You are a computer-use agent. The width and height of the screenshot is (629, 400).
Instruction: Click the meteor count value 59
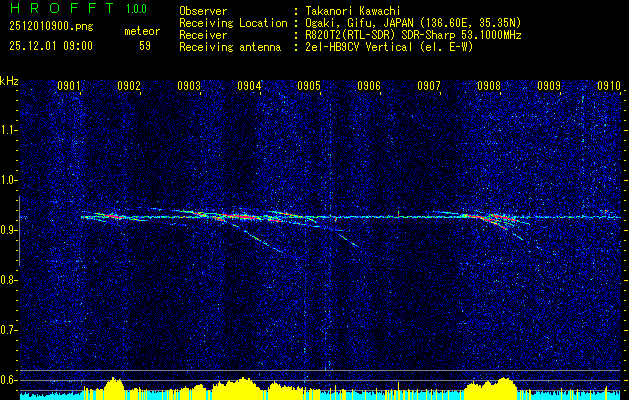[x=145, y=46]
